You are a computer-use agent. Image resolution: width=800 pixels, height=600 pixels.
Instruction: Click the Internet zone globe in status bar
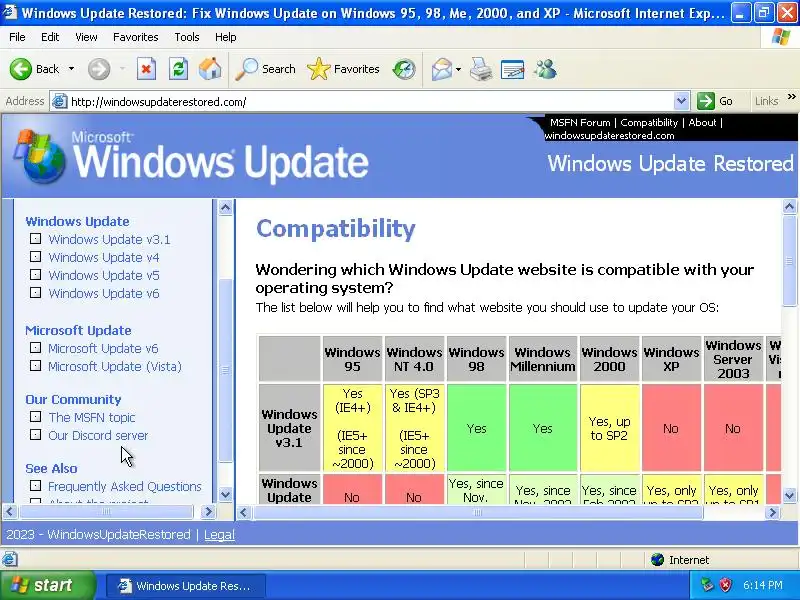tap(657, 560)
